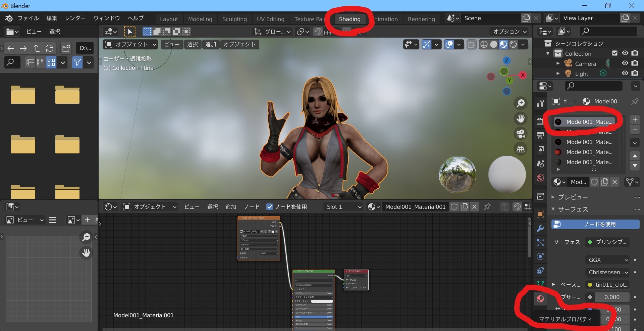Hide Collection in viewport via eye icon

click(x=625, y=53)
